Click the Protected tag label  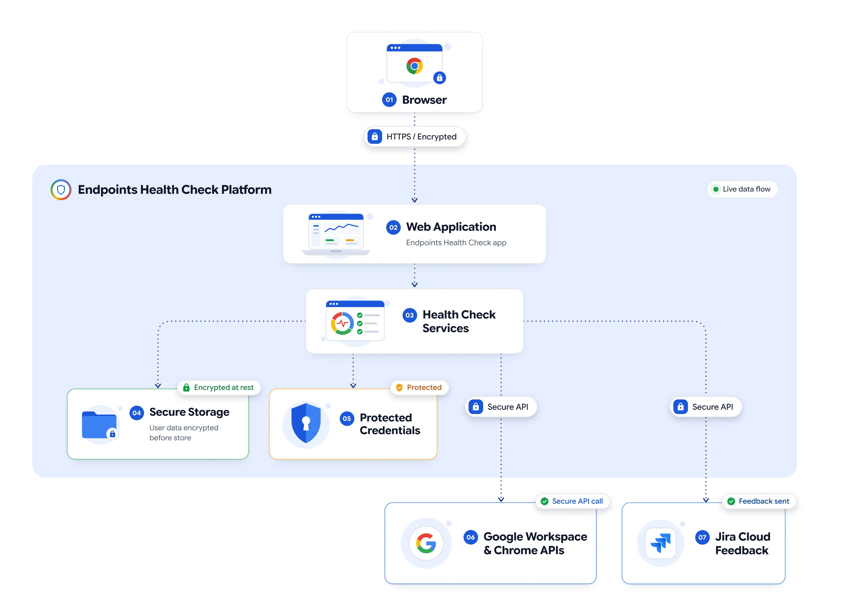(424, 387)
